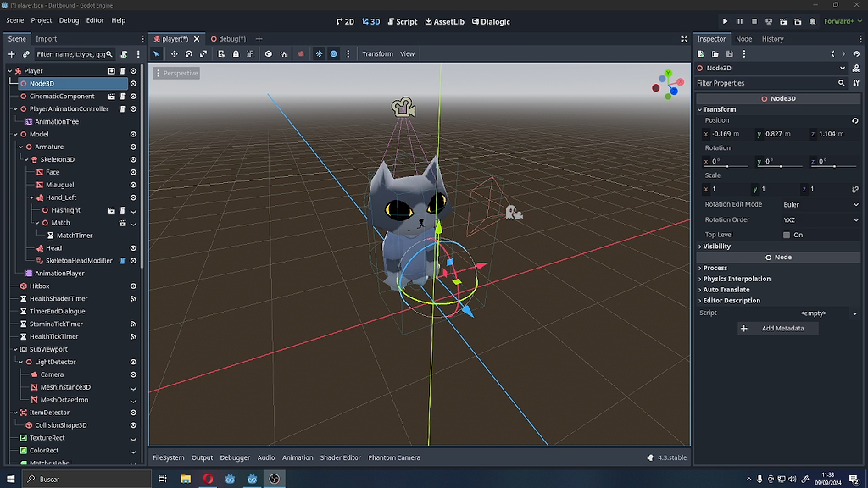Open the Debug menu
The width and height of the screenshot is (868, 488).
click(x=70, y=20)
